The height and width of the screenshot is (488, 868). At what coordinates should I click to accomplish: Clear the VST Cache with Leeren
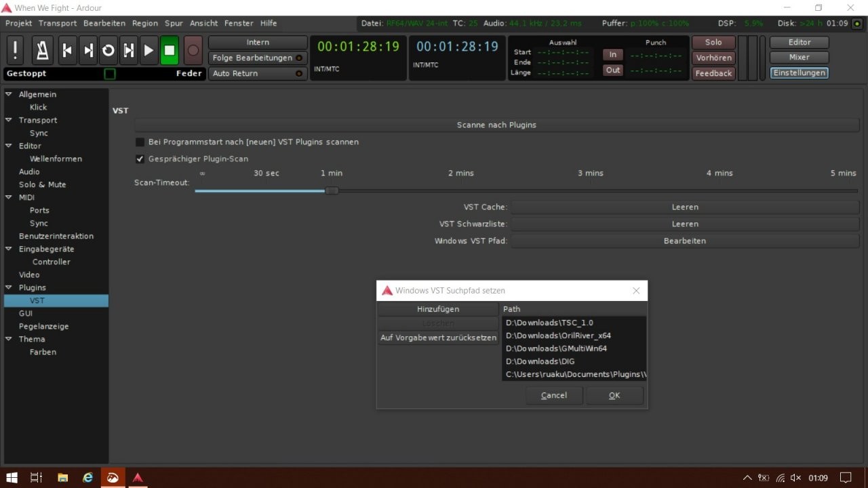point(685,207)
